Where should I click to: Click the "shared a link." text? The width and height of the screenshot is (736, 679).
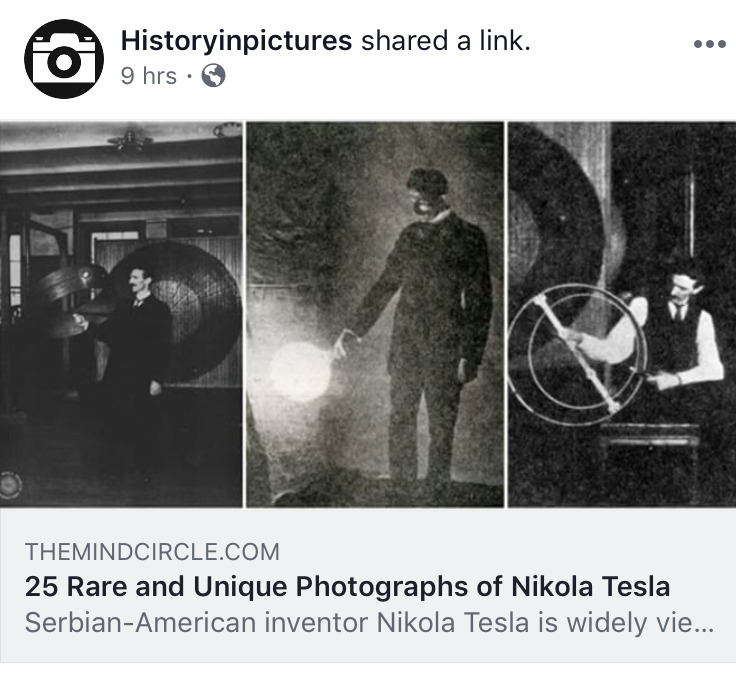[445, 40]
